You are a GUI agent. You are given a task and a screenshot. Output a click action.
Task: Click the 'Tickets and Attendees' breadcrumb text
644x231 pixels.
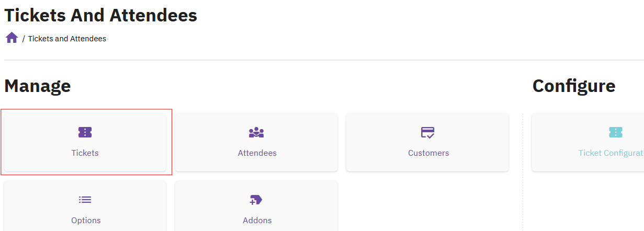tap(67, 39)
